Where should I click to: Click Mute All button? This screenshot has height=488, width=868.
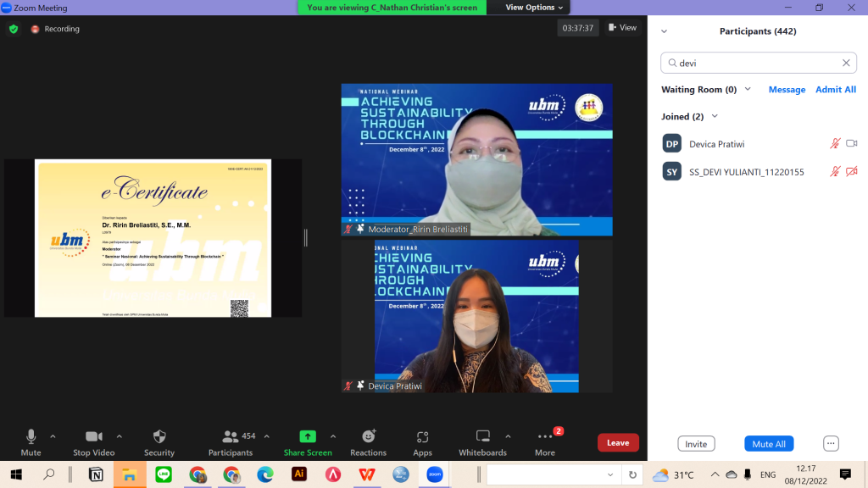(769, 444)
